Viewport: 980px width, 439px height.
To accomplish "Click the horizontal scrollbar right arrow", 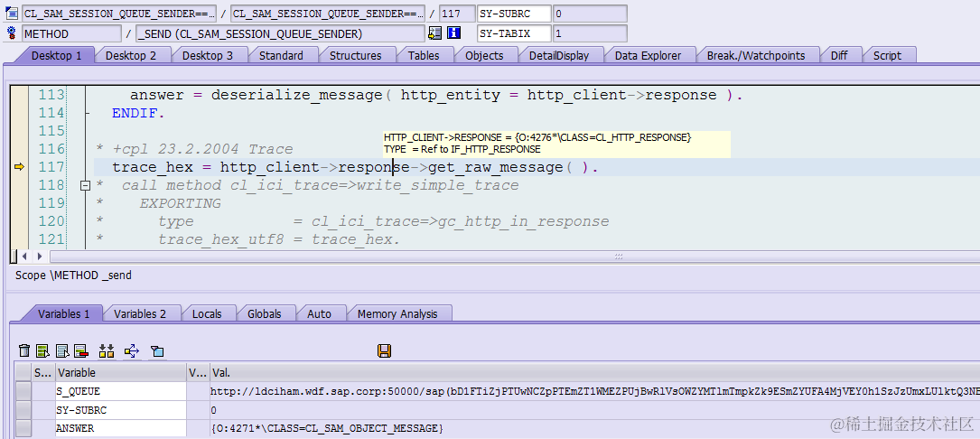I will pyautogui.click(x=40, y=257).
